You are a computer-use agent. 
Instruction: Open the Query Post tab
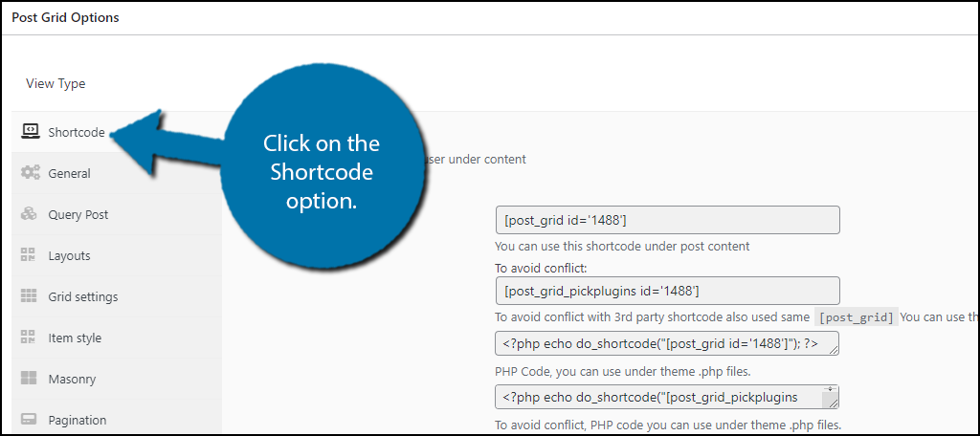[78, 215]
